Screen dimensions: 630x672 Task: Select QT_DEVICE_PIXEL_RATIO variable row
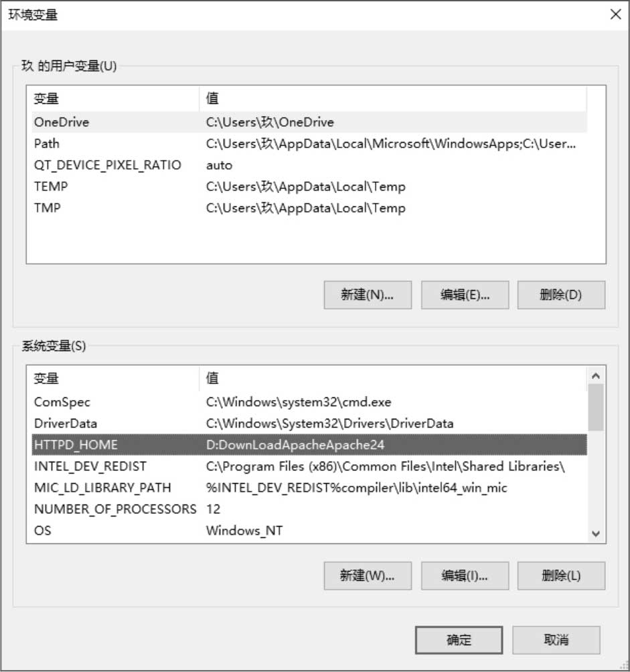pyautogui.click(x=309, y=165)
